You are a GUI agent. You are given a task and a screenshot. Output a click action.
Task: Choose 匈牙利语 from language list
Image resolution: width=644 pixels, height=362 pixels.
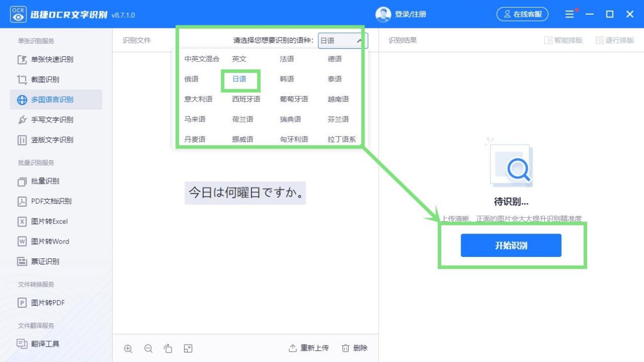[x=294, y=139]
